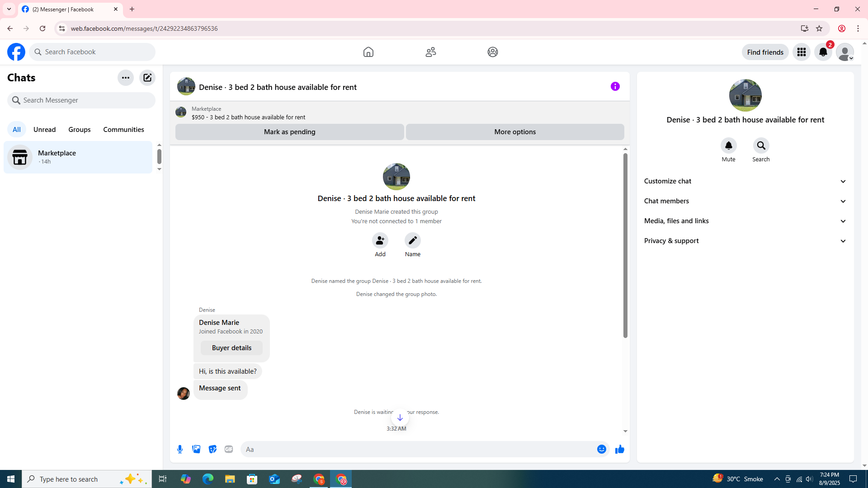Image resolution: width=868 pixels, height=488 pixels.
Task: Focus the Search Facebook field
Action: [93, 52]
